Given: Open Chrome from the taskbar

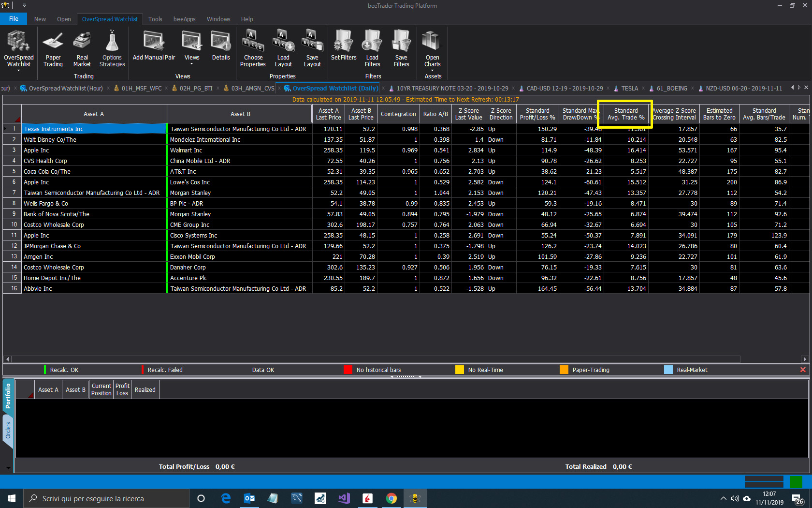Looking at the screenshot, I should [391, 498].
